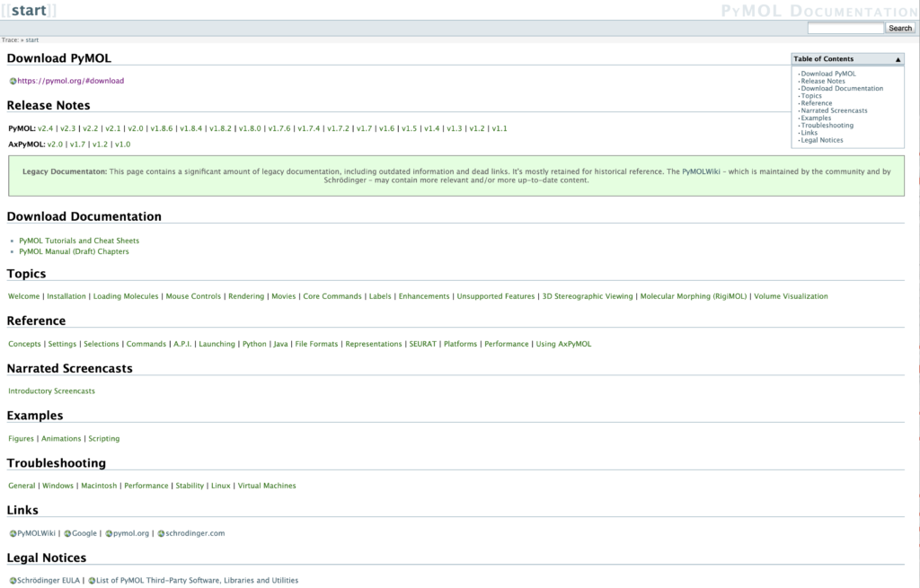Open PyMOL v1.1 release notes

click(500, 128)
